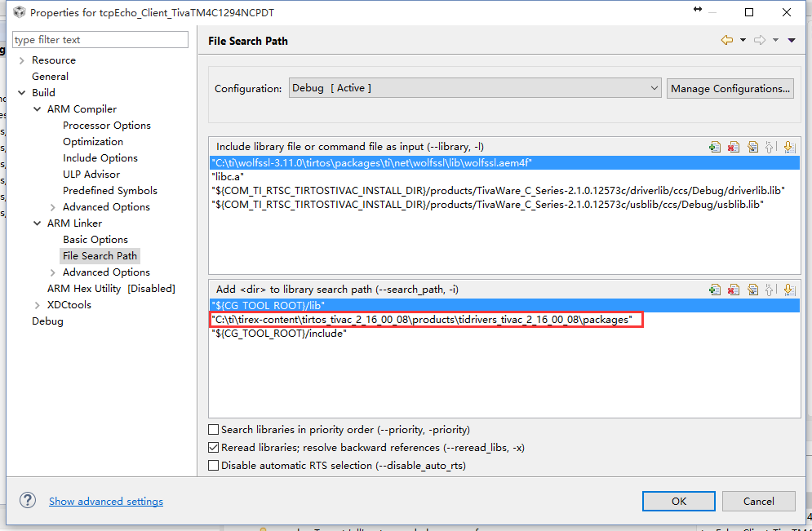Image resolution: width=812 pixels, height=531 pixels.
Task: Open the help question mark icon
Action: pos(28,501)
